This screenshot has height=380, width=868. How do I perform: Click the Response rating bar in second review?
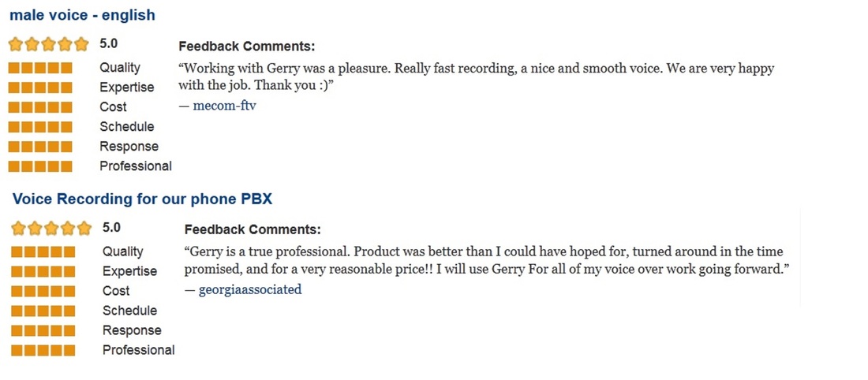point(43,331)
